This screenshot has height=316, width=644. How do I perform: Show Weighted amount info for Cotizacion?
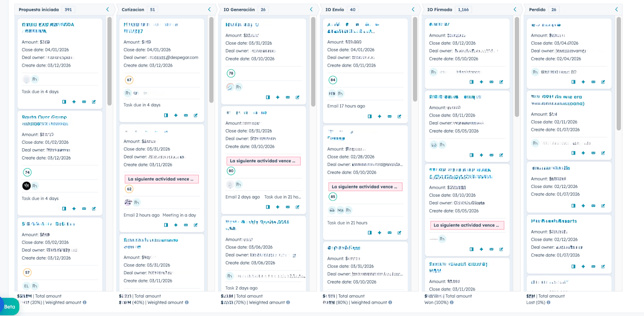[x=187, y=303]
